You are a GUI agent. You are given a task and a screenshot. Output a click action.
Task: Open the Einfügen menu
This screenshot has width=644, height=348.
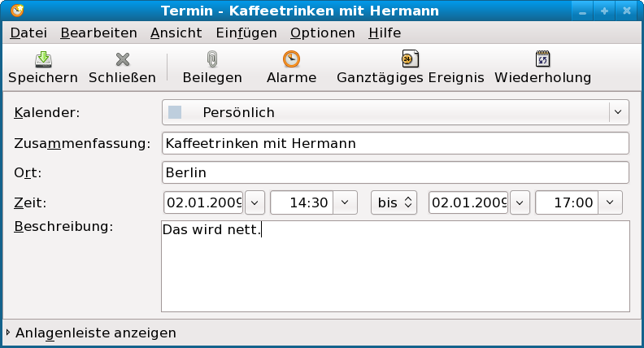click(246, 33)
